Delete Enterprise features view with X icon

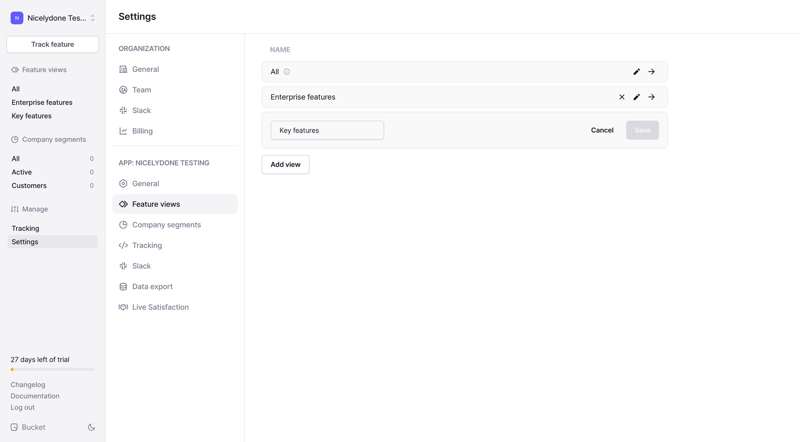(621, 97)
